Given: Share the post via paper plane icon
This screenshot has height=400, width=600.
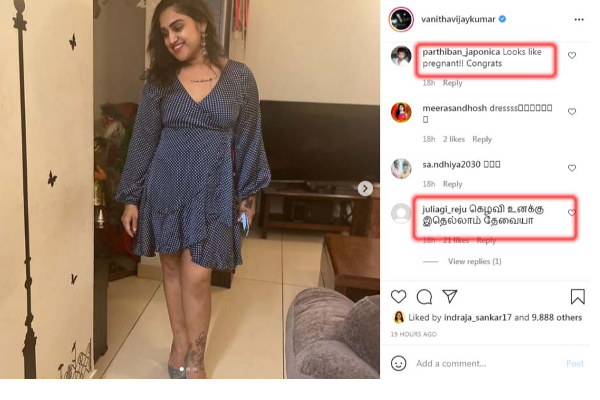Looking at the screenshot, I should click(x=450, y=297).
